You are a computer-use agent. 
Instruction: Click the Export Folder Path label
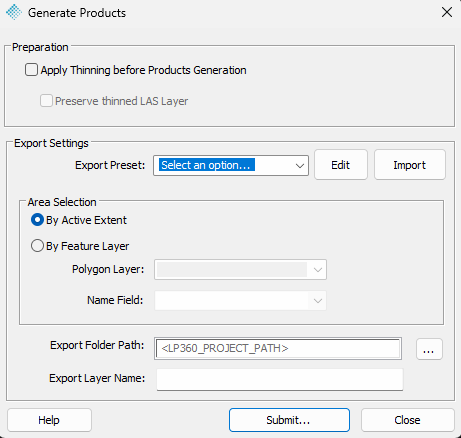pyautogui.click(x=97, y=345)
